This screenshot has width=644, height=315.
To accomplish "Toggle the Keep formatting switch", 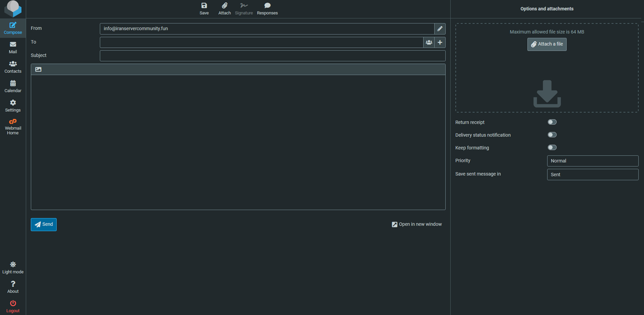I will tap(552, 148).
